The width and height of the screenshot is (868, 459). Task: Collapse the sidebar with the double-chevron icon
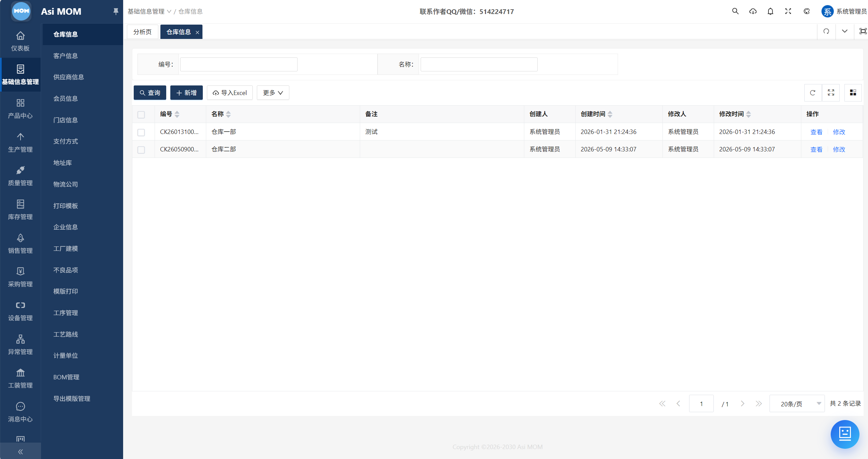[x=20, y=451]
